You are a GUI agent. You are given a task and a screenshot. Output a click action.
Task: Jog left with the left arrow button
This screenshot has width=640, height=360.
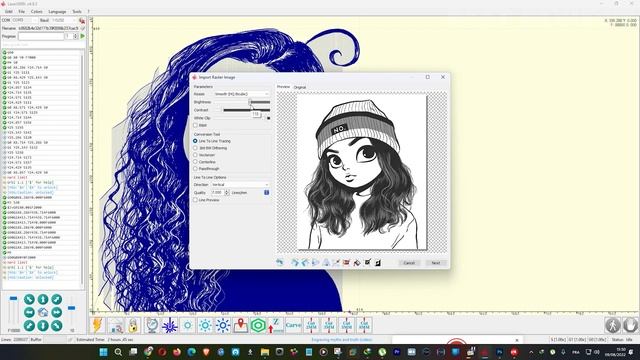29,313
